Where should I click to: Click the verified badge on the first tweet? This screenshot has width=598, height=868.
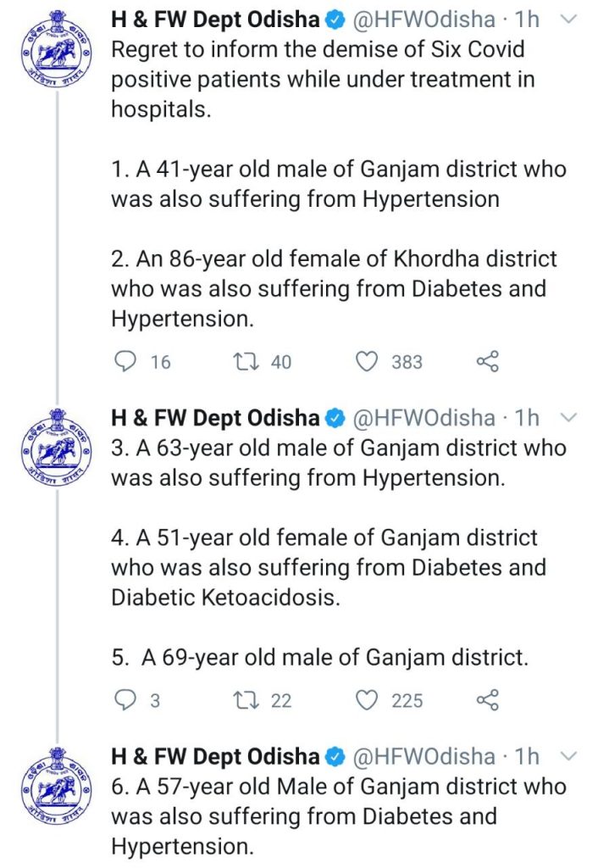335,20
